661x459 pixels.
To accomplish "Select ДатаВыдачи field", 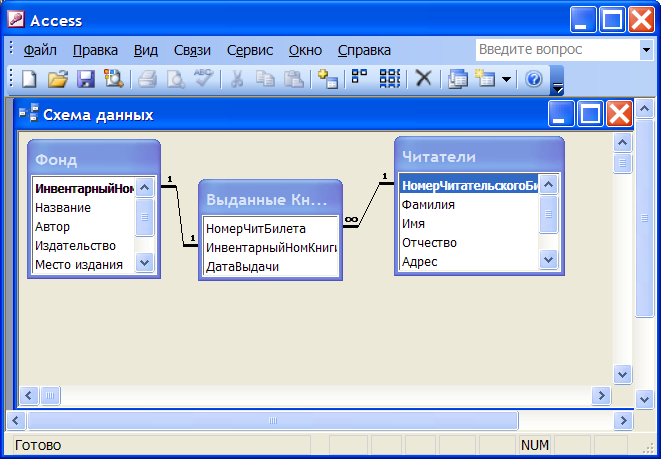I will (x=270, y=267).
